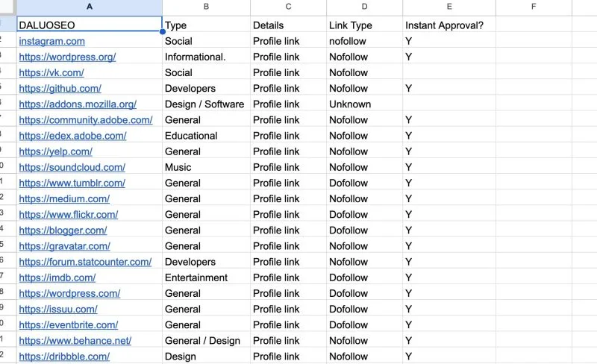
Task: Open the https://addons.mozilla.org/ link
Action: [x=78, y=104]
